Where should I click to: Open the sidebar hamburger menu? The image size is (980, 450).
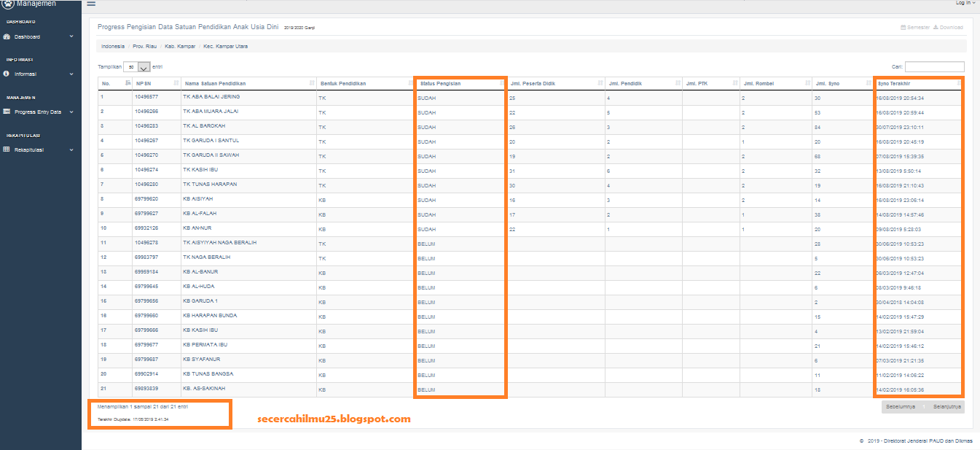tap(91, 4)
